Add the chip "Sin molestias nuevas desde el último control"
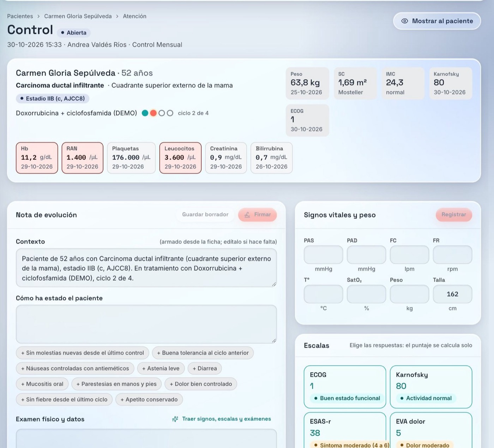This screenshot has height=448, width=494. coord(82,353)
